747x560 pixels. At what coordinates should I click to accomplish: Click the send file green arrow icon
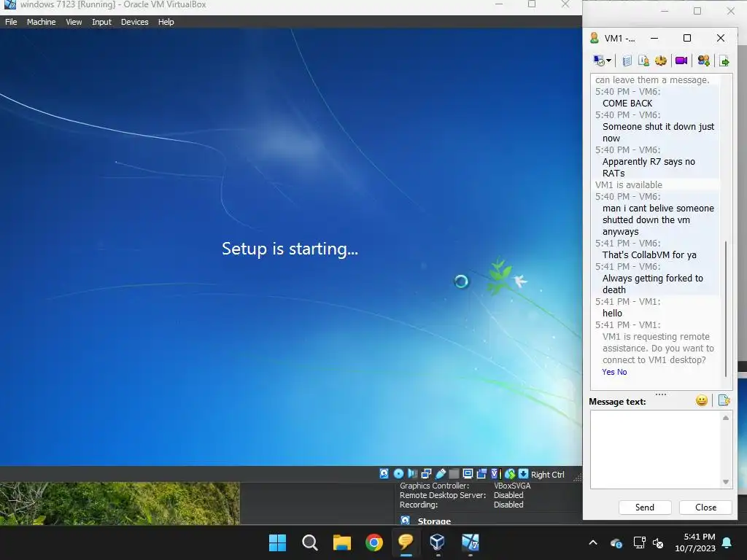724,61
